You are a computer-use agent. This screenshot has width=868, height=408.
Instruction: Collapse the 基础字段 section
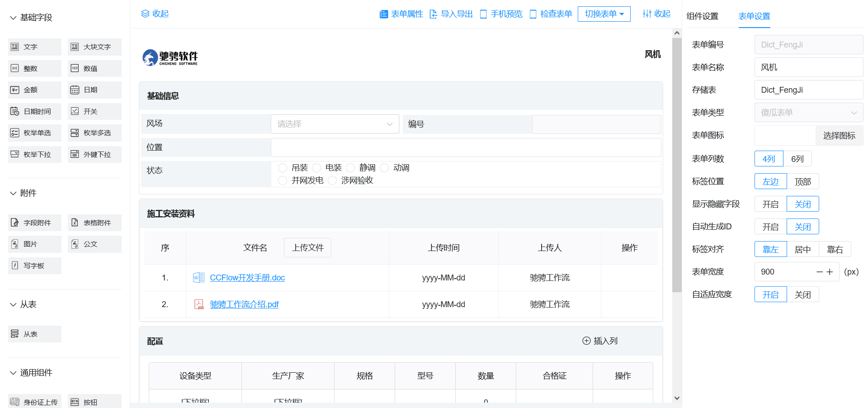[x=13, y=18]
